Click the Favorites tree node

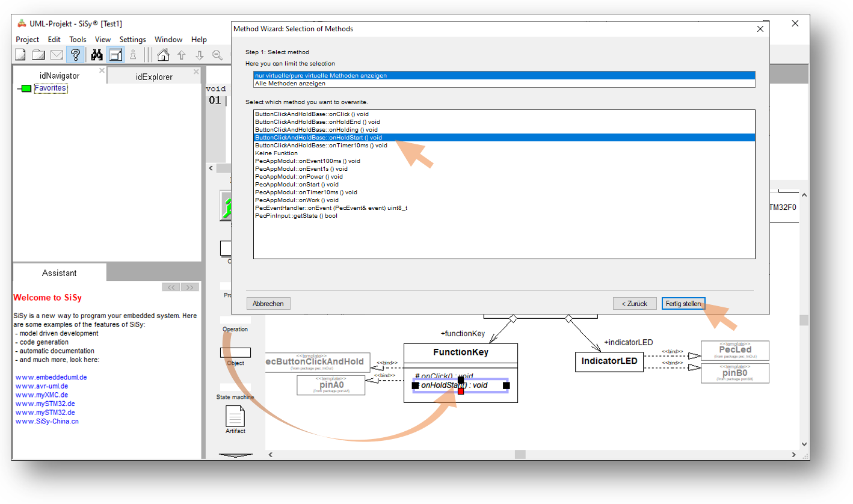point(50,88)
